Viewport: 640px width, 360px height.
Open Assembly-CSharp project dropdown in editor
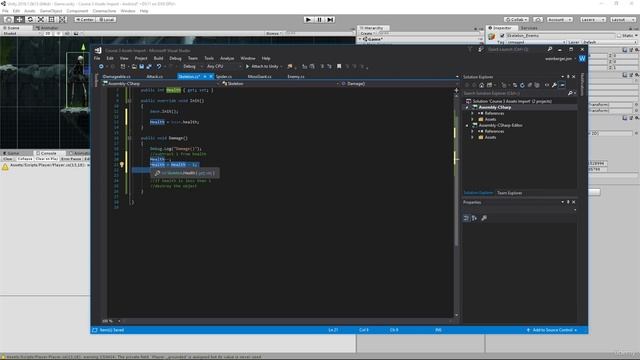(160, 83)
